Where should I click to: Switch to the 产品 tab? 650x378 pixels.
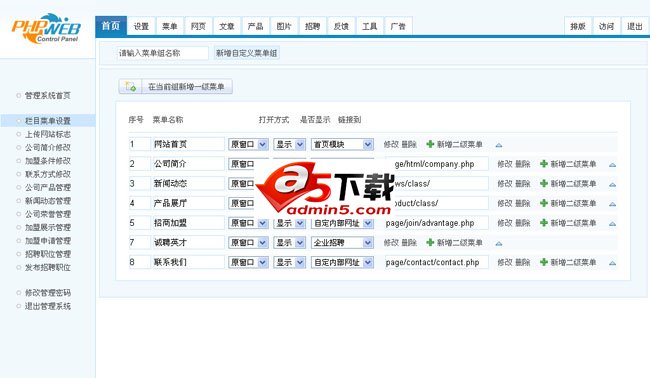[255, 27]
